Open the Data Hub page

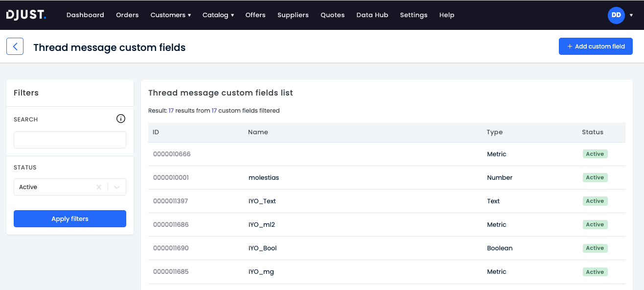[372, 15]
